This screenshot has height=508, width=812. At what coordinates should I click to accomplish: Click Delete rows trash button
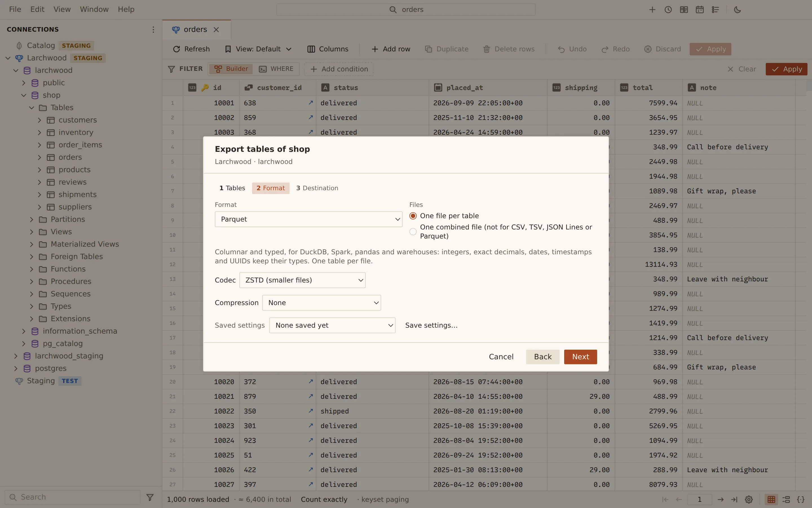(509, 49)
